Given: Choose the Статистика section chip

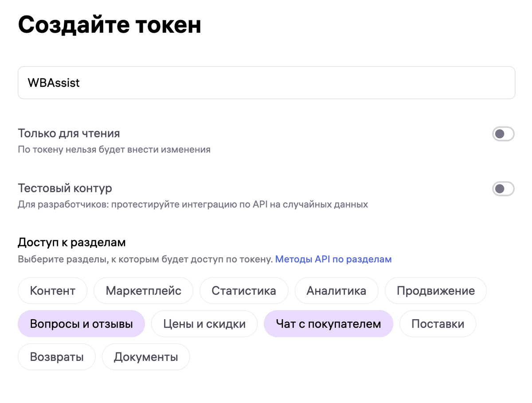Looking at the screenshot, I should point(244,291).
